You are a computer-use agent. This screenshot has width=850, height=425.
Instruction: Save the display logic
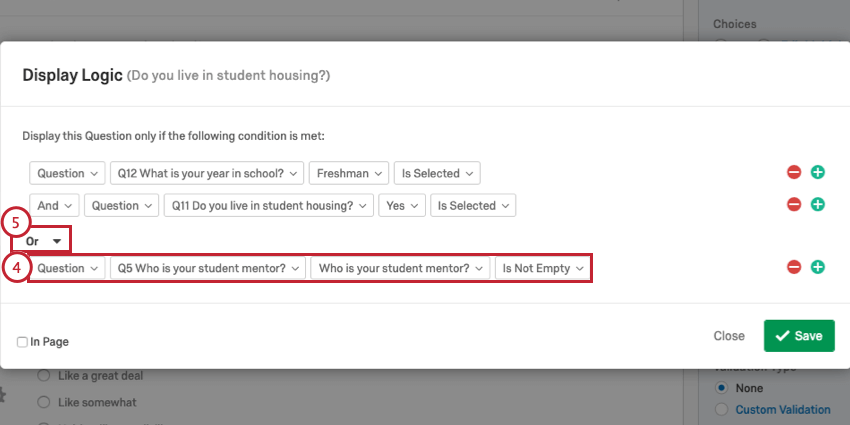(799, 336)
